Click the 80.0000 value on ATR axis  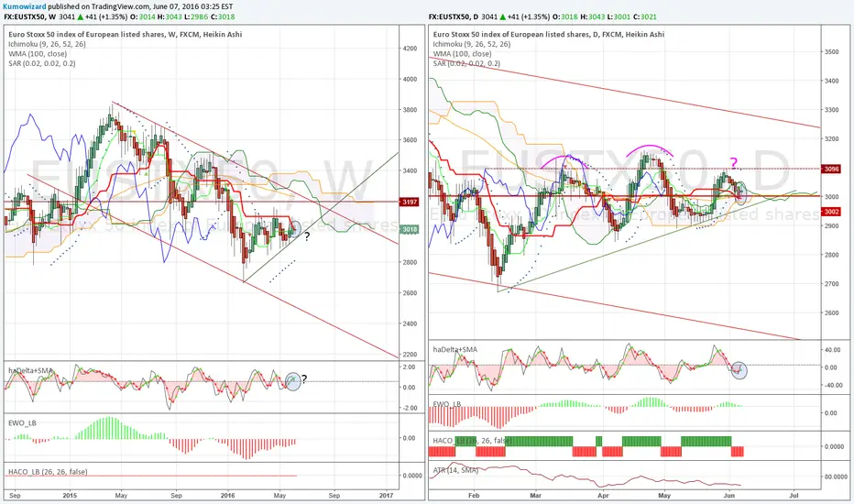836,477
